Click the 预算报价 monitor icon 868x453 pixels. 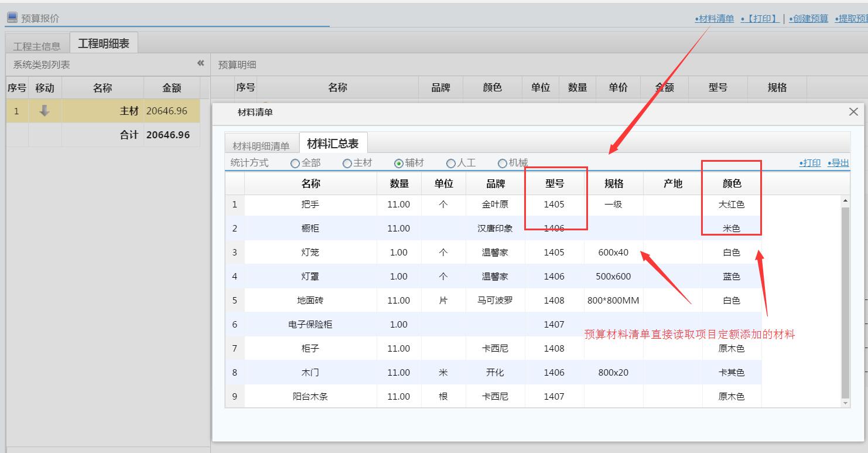(12, 18)
